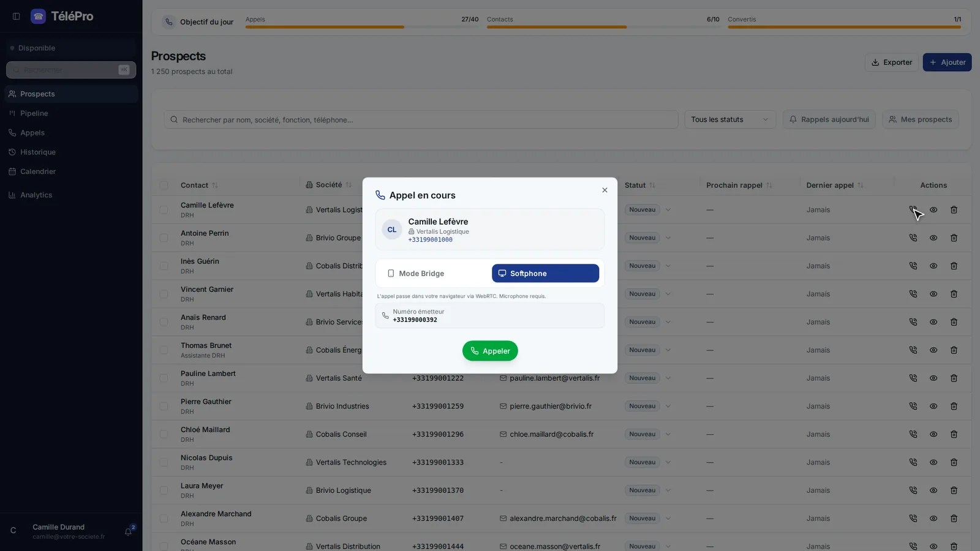This screenshot has height=551, width=980.
Task: Click the Appels progress bar
Action: point(362,27)
